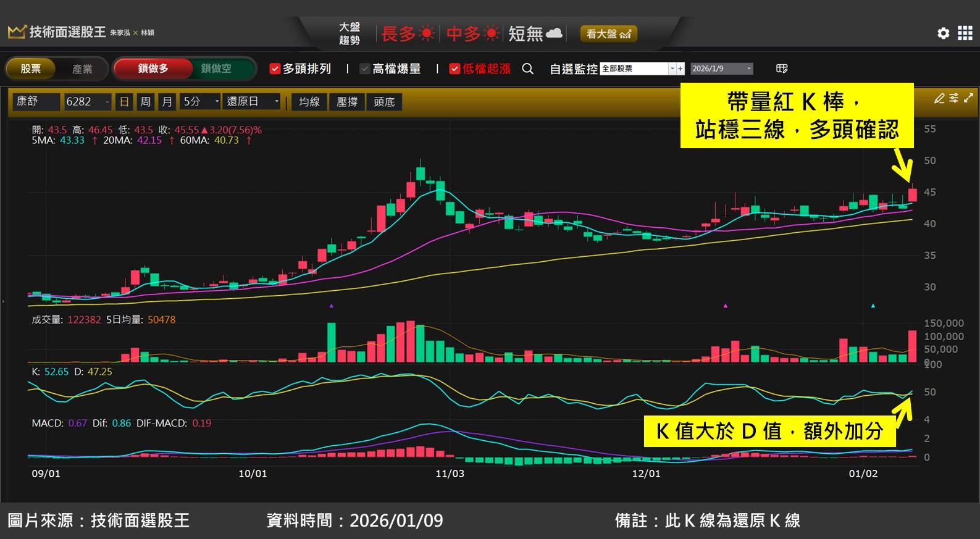This screenshot has width=980, height=539.
Task: Toggle the 低檔起漲 checkbox
Action: pyautogui.click(x=454, y=69)
